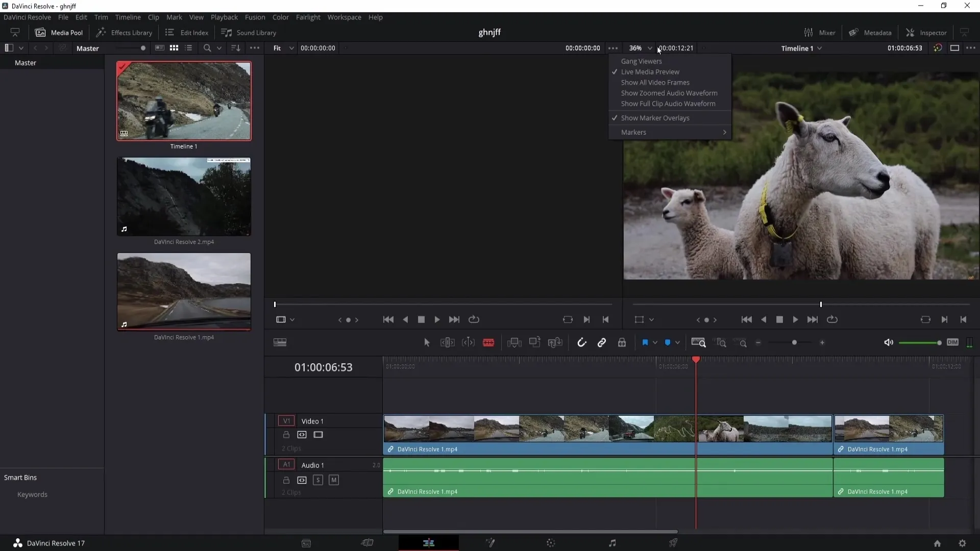This screenshot has width=980, height=551.
Task: Click the zoom in timeline icon
Action: click(822, 342)
